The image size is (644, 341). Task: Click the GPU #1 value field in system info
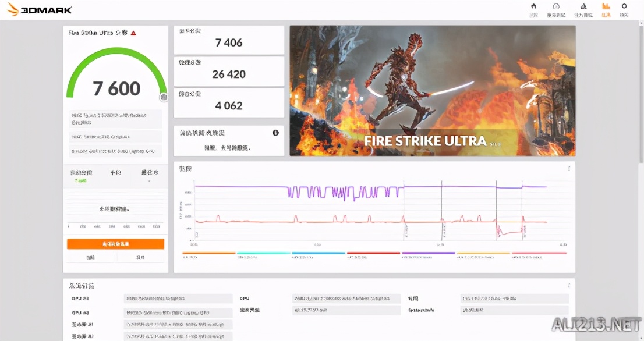(x=178, y=299)
